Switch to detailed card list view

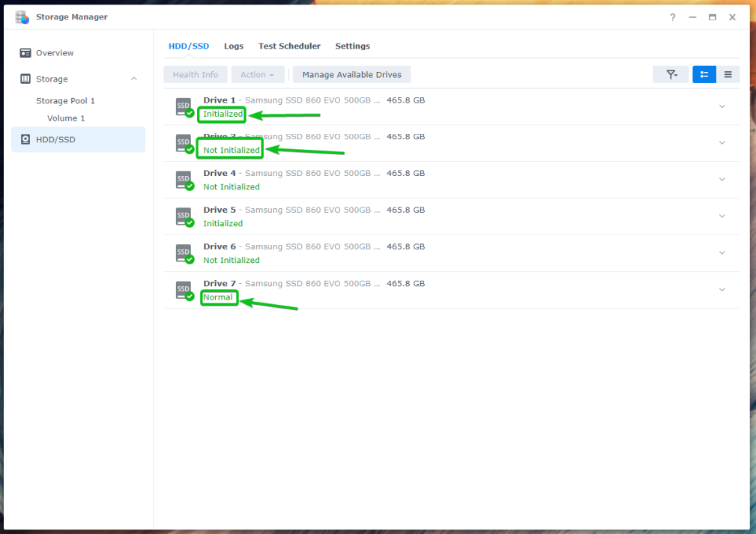[x=704, y=75]
